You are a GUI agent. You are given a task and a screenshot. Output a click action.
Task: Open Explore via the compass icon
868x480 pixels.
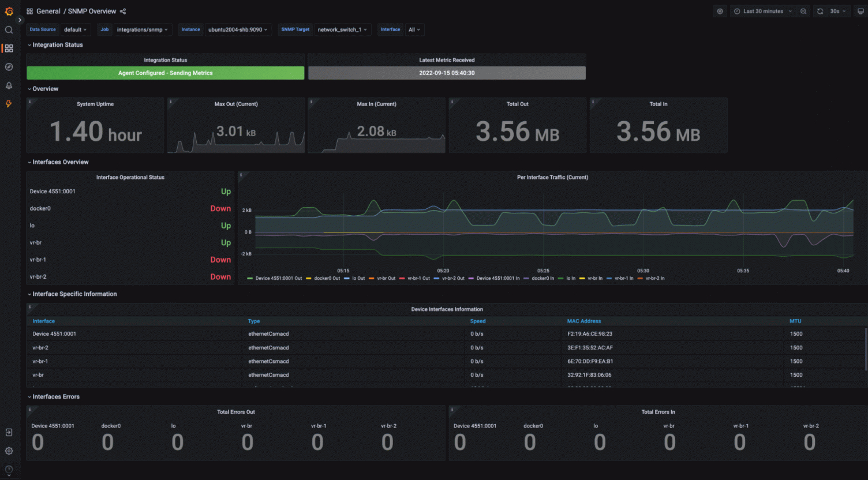point(8,66)
